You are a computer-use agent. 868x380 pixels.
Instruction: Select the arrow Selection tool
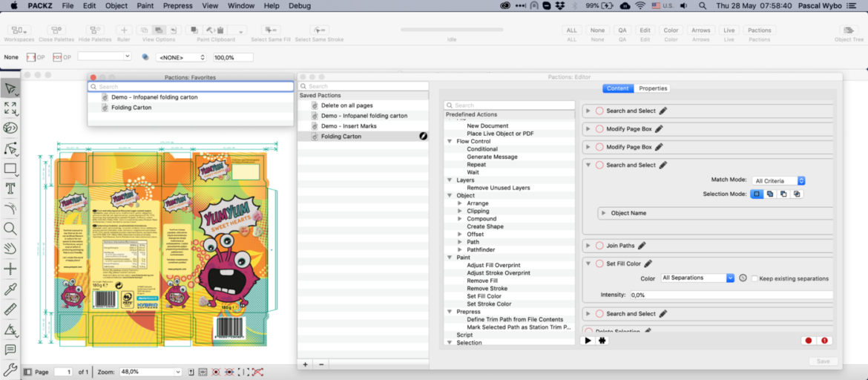click(10, 88)
